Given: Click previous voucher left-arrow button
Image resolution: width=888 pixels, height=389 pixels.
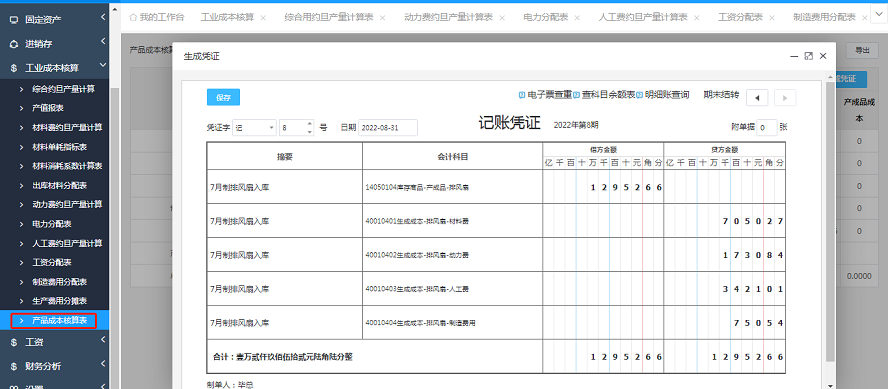Looking at the screenshot, I should click(757, 98).
